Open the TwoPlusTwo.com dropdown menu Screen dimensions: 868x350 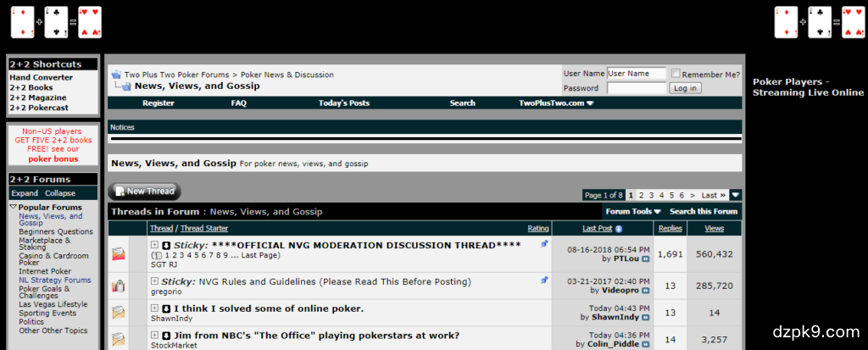tap(556, 103)
